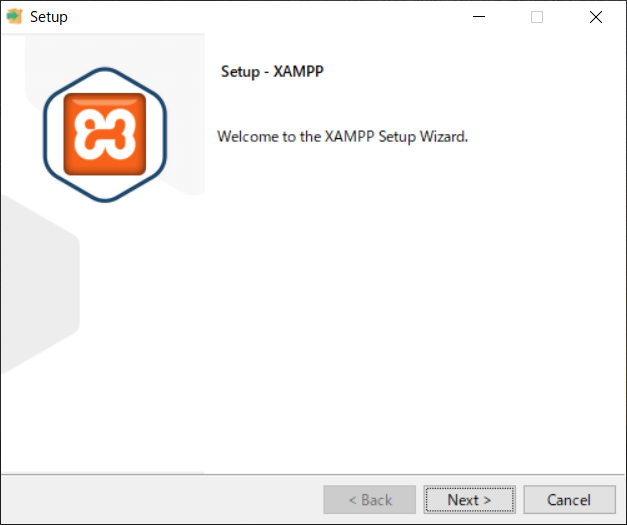Click the large grey hexagon shape on the left
The height and width of the screenshot is (525, 627).
38,284
